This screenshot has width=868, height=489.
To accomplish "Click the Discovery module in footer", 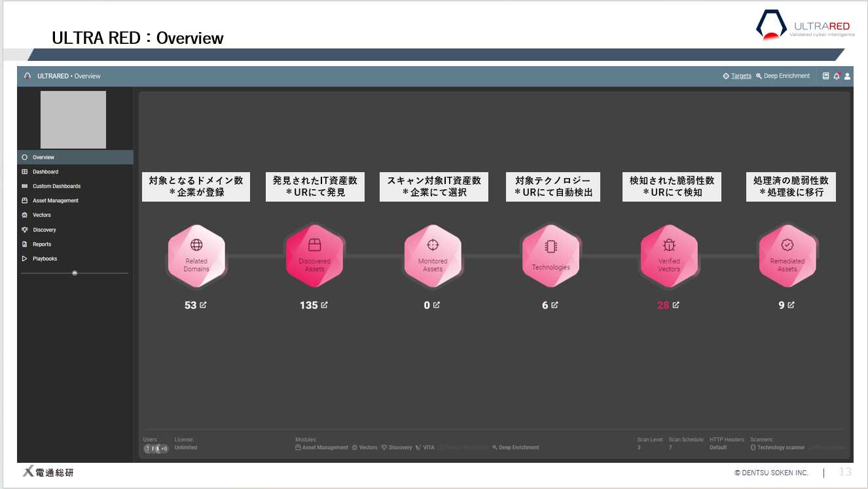I will tap(397, 448).
